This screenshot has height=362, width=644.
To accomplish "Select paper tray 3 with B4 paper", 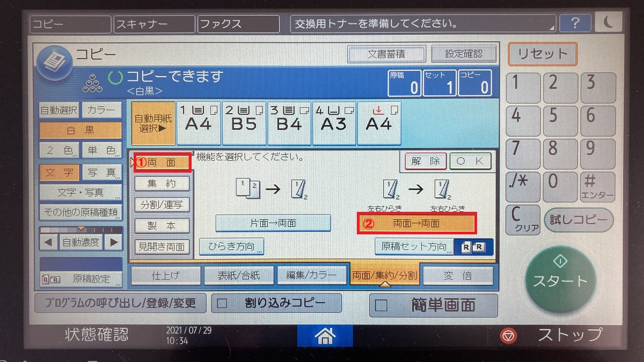I will pyautogui.click(x=290, y=122).
